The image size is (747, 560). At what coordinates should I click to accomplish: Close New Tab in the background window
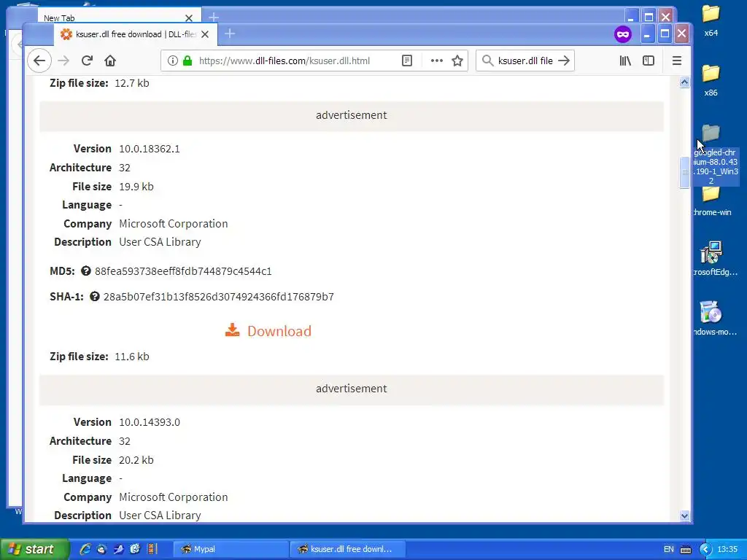click(189, 18)
